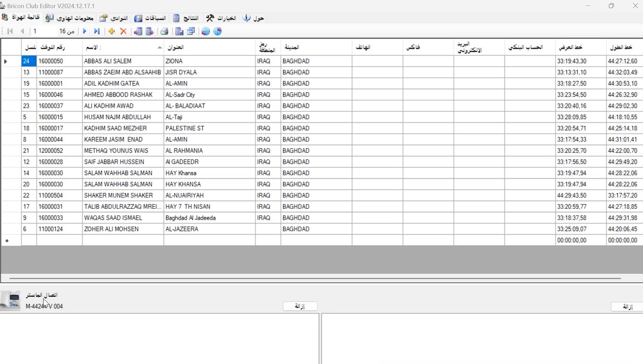Open the حول about tab
Screen dimensions: 643x364
pyautogui.click(x=253, y=18)
